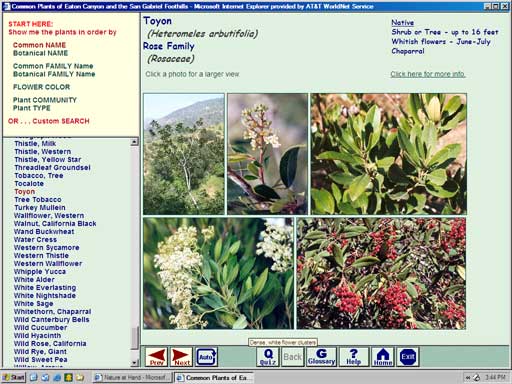Image resolution: width=512 pixels, height=384 pixels.
Task: Open the Windows Start button
Action: click(14, 377)
